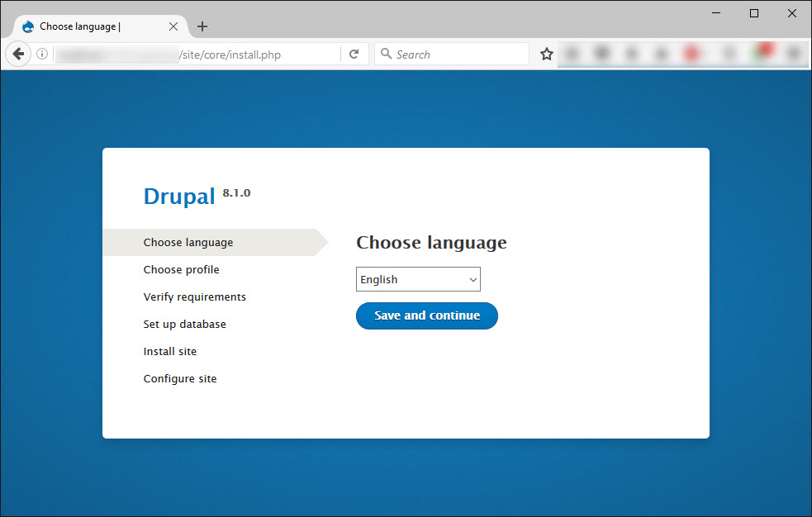The image size is (812, 517).
Task: Click the 8.1.0 version number
Action: (236, 192)
